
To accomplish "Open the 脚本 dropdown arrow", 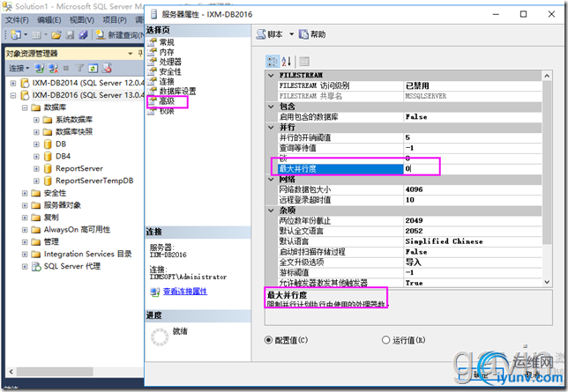I will [291, 34].
